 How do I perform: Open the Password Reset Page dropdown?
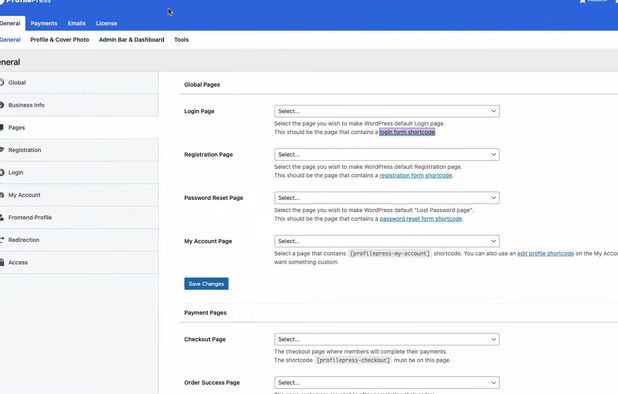click(387, 198)
